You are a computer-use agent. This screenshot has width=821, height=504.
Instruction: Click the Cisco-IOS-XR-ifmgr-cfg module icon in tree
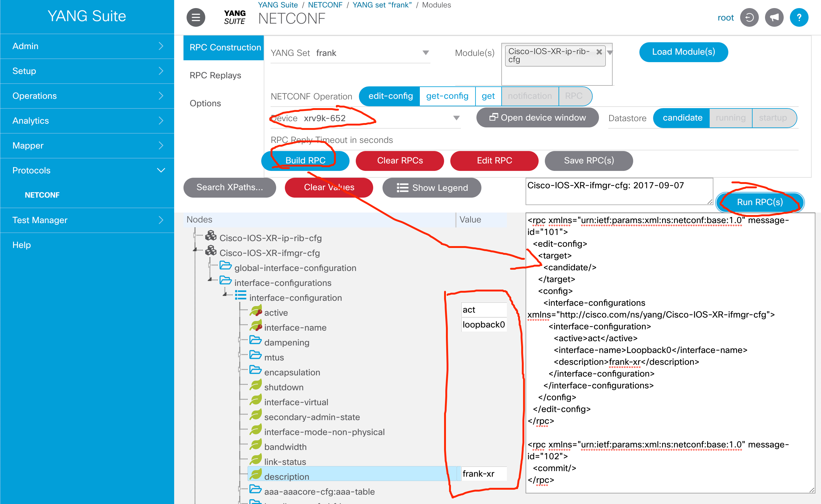[x=211, y=251]
